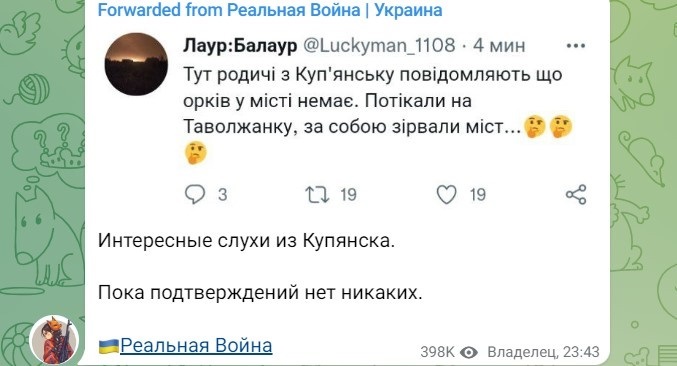The width and height of the screenshot is (677, 366).
Task: Click the retweet count 19
Action: [x=348, y=195]
